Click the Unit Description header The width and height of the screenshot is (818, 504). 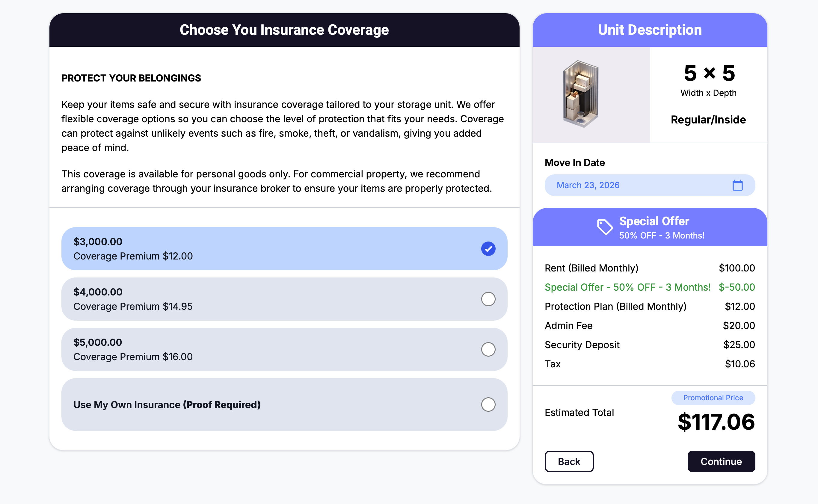(x=650, y=30)
